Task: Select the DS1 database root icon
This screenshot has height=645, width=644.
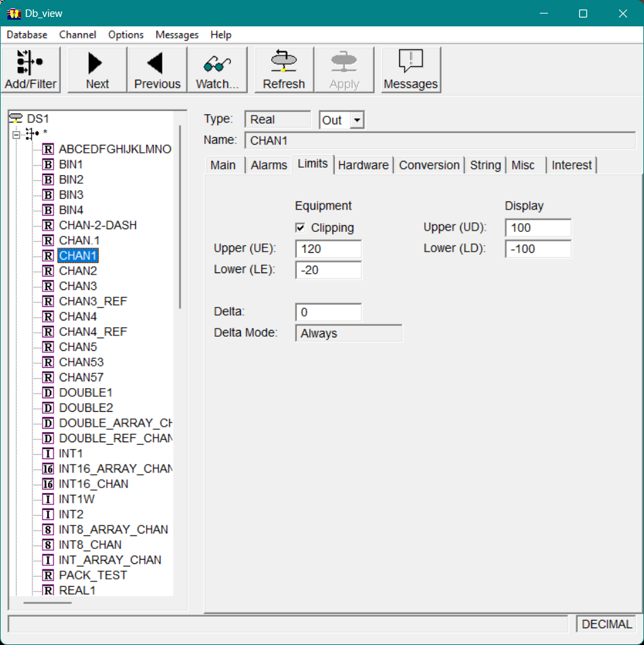Action: [16, 118]
